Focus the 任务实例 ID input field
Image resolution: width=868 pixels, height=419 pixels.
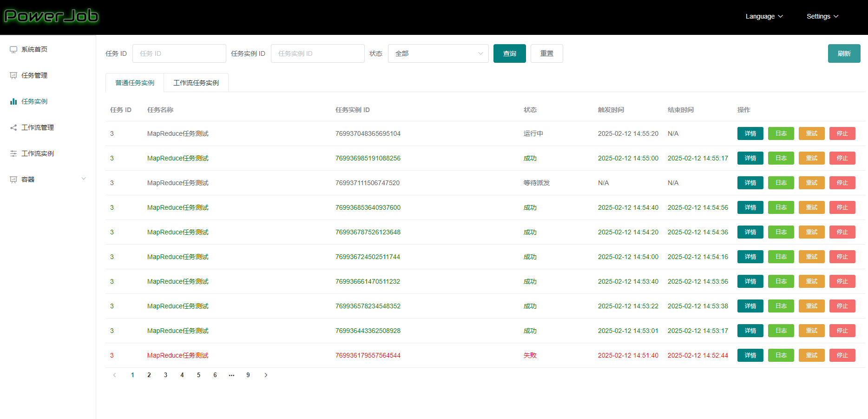(317, 53)
